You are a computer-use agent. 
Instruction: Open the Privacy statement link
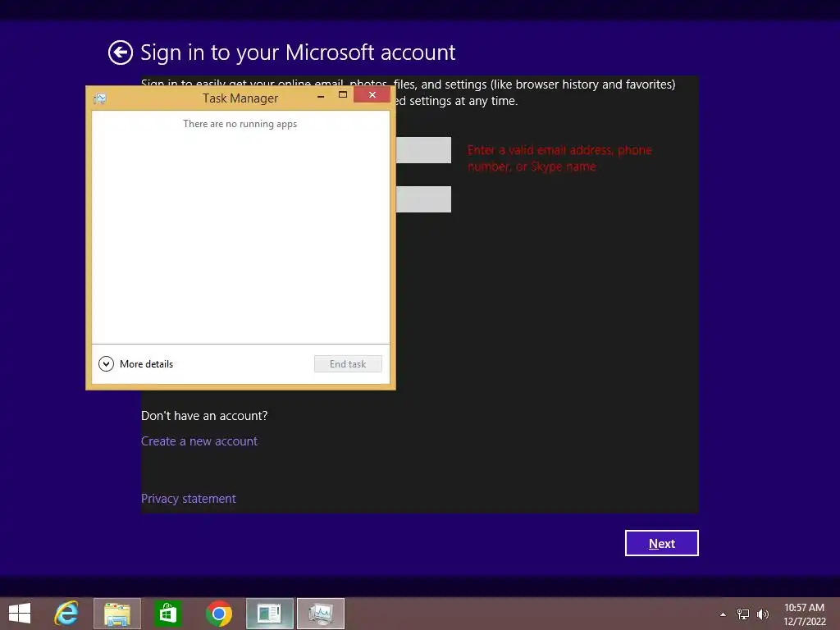pos(188,499)
